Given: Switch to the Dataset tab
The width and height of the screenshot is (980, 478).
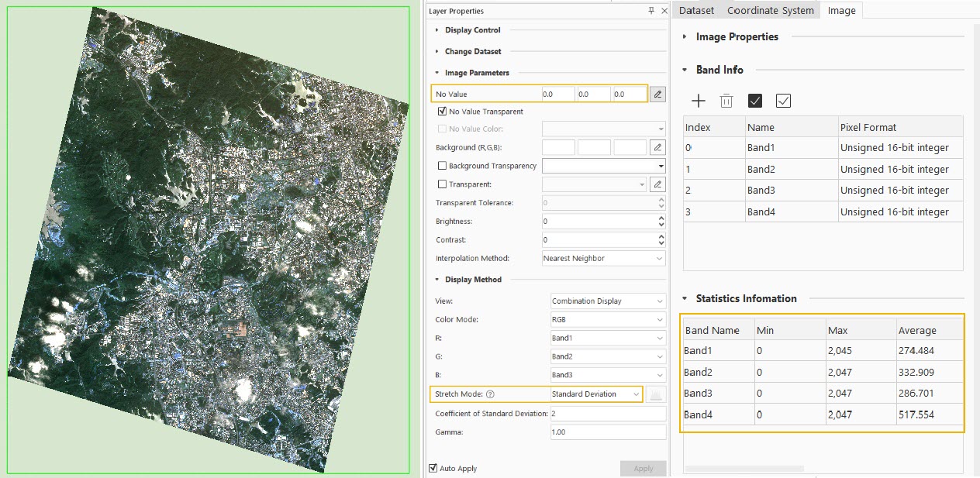Looking at the screenshot, I should pyautogui.click(x=696, y=10).
